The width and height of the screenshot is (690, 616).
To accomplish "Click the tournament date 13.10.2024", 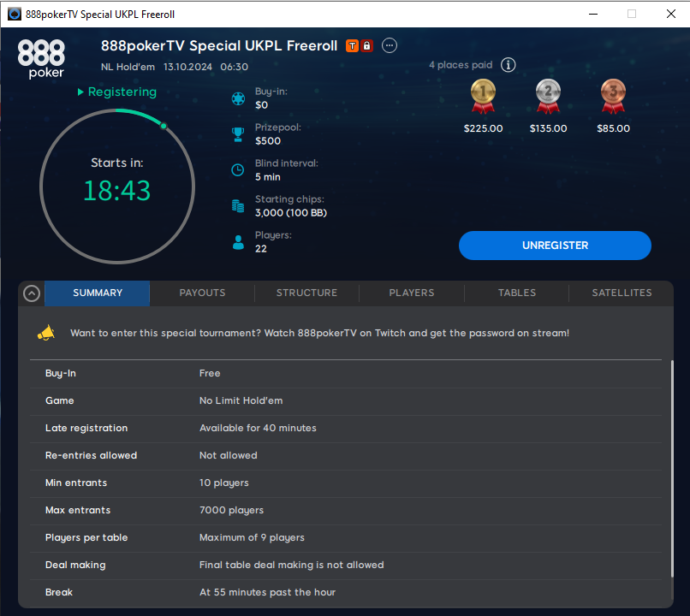I will 187,67.
